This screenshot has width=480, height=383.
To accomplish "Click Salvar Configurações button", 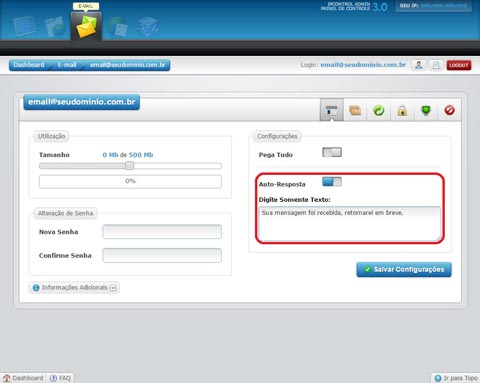I will coord(404,269).
